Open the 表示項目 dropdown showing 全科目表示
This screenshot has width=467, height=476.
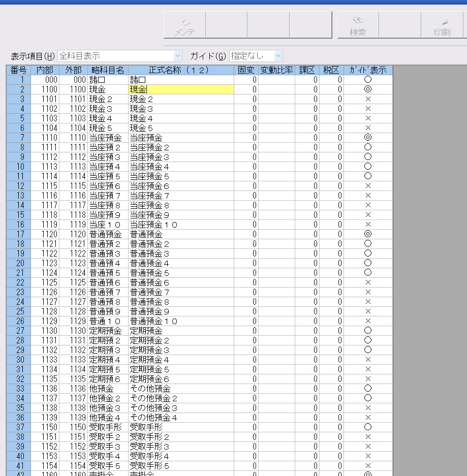click(120, 56)
